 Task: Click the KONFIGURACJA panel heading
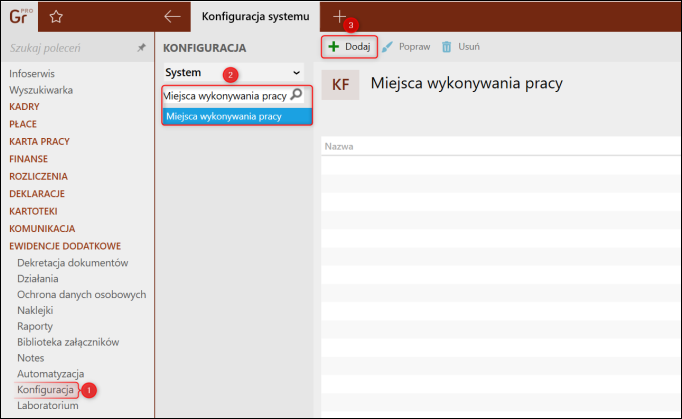pyautogui.click(x=204, y=48)
